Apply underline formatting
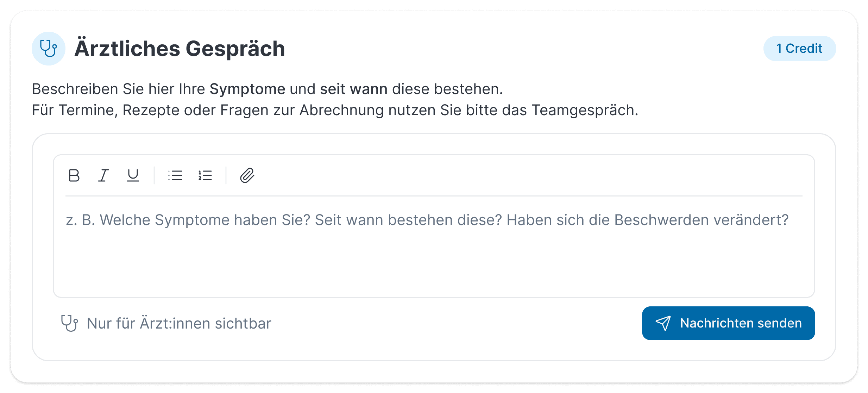 pos(132,176)
